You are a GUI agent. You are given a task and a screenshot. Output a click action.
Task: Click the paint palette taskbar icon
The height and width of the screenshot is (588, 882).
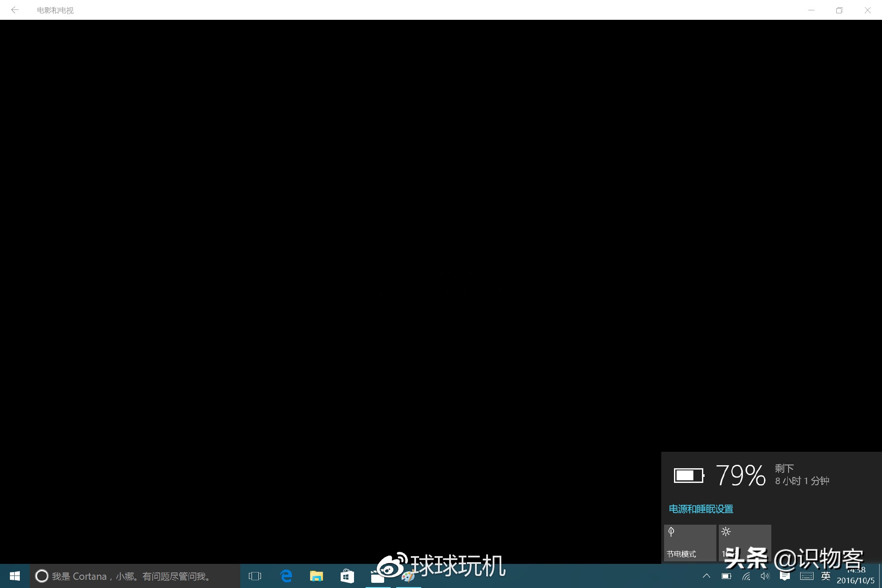coord(408,577)
